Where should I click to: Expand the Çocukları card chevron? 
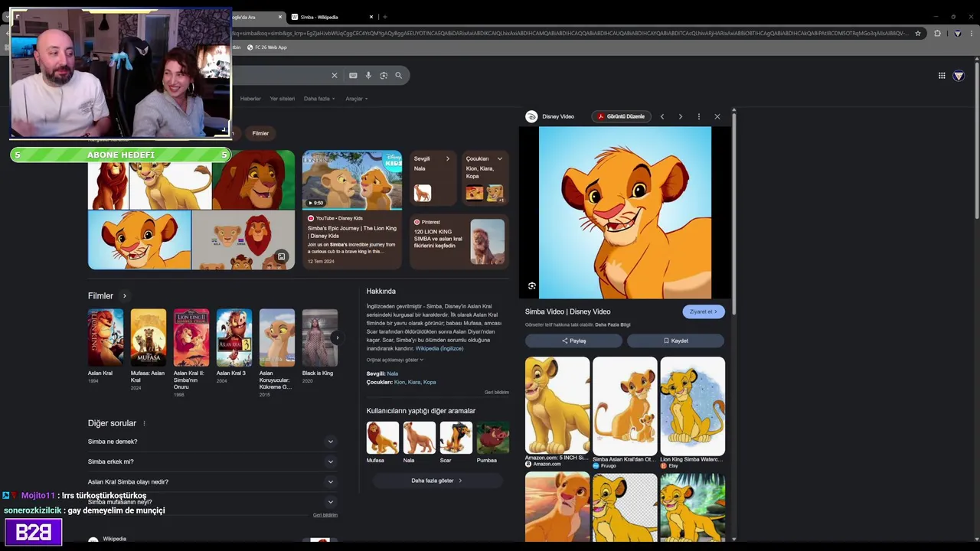499,158
